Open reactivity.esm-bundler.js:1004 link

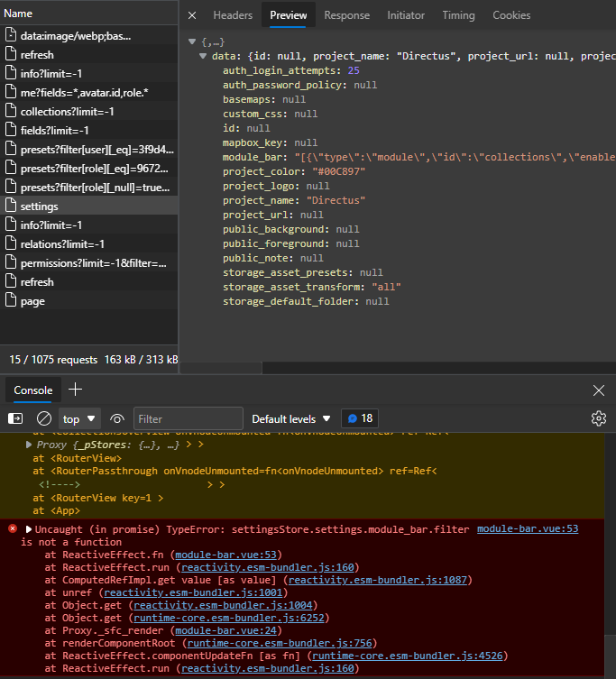(x=223, y=605)
